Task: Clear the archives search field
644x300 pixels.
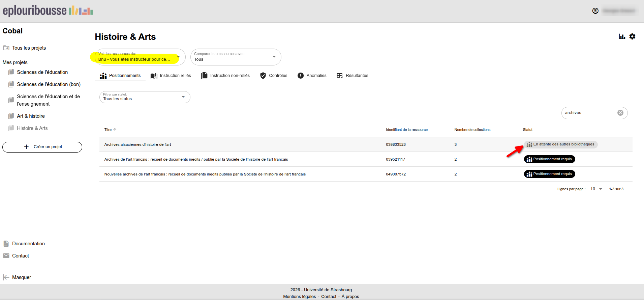Action: (620, 113)
